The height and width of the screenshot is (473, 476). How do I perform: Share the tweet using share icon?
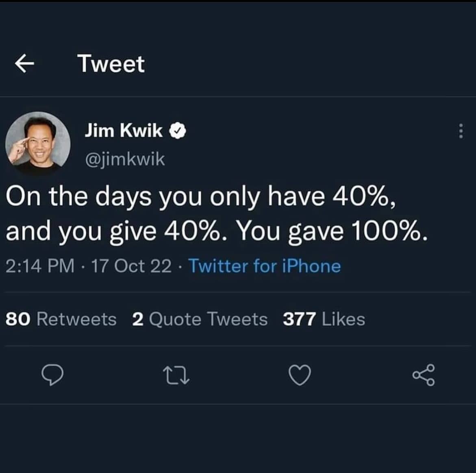click(x=424, y=375)
